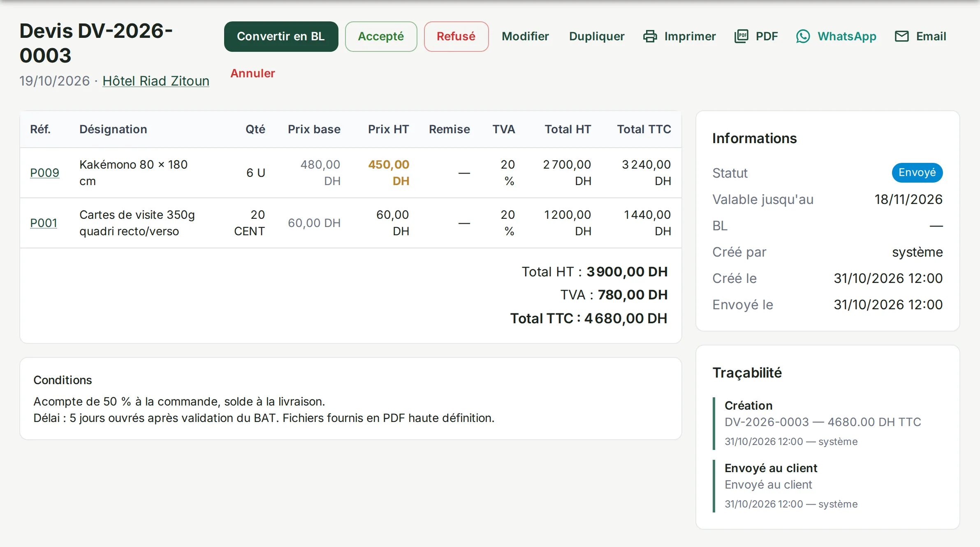Open Modifier to edit the quote
Viewport: 980px width, 547px height.
point(525,36)
